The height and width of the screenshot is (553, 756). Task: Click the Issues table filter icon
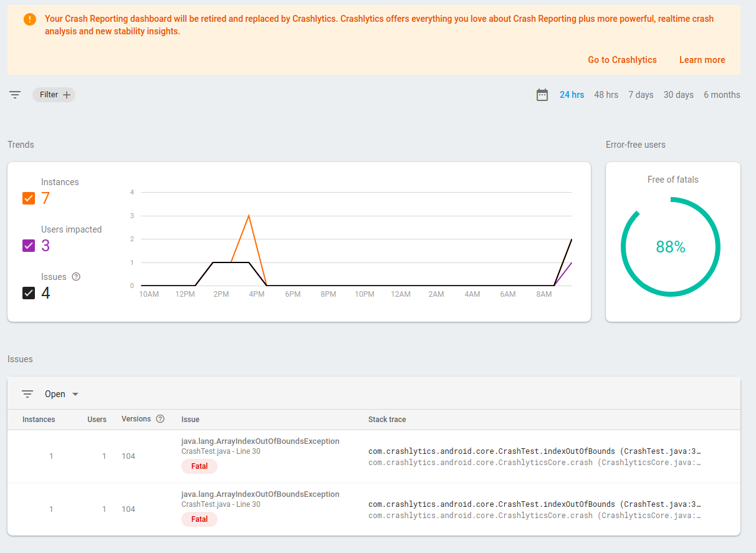[27, 394]
